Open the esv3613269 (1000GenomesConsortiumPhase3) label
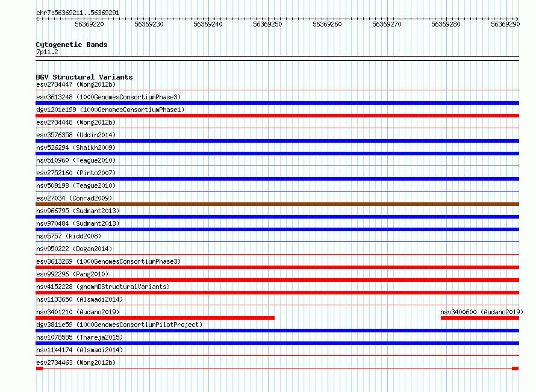 click(x=108, y=261)
